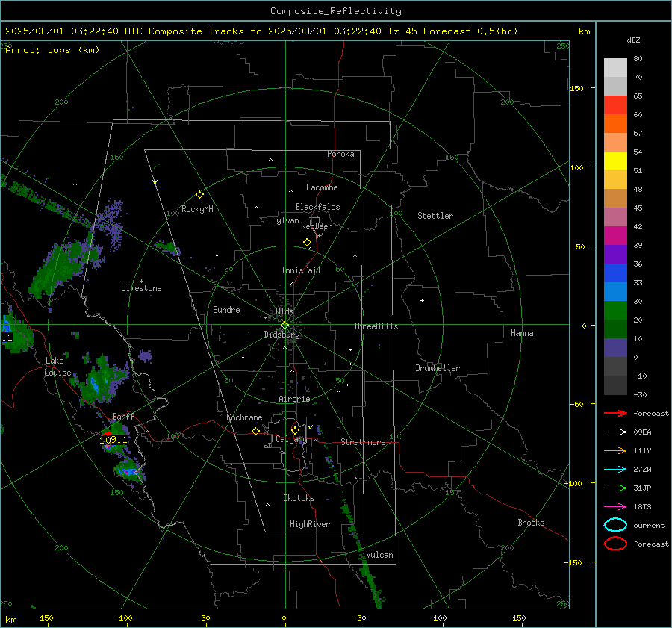This screenshot has height=628, width=672.
Task: Click the 'Brooks' map label
Action: point(531,523)
